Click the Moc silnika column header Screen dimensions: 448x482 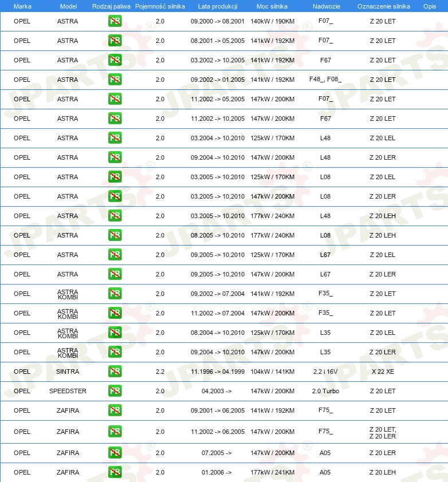click(x=272, y=6)
